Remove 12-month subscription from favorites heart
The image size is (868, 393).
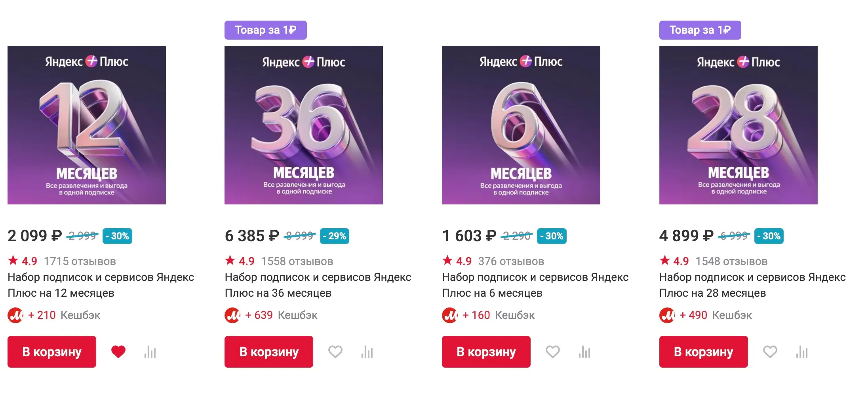118,352
